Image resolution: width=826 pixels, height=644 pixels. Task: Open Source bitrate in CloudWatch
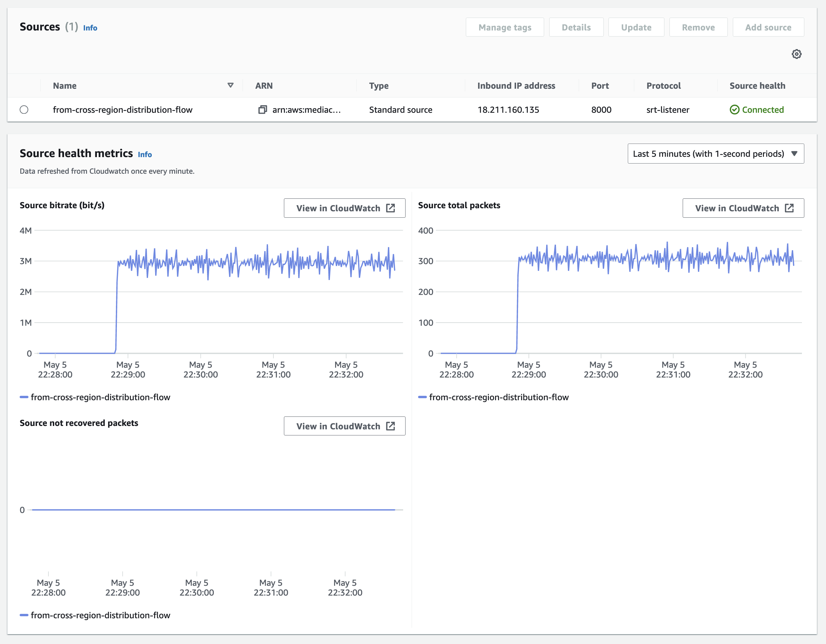click(x=344, y=208)
